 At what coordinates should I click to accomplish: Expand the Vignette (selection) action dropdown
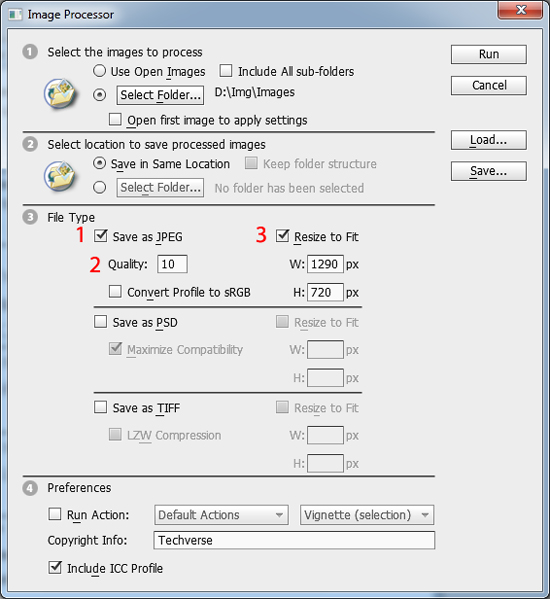click(x=367, y=515)
